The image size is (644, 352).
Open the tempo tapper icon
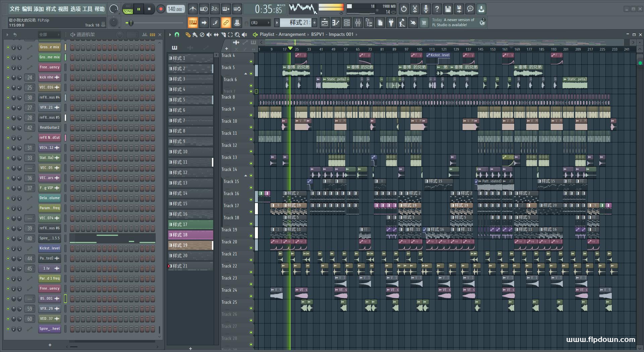(402, 23)
